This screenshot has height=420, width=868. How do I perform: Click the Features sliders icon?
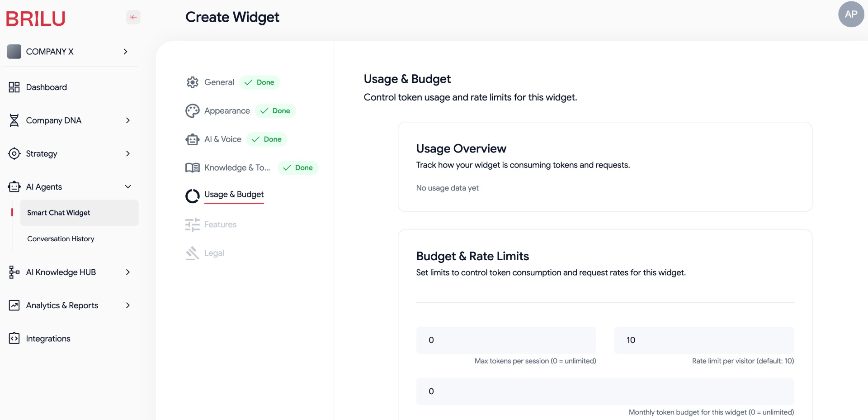(x=193, y=224)
